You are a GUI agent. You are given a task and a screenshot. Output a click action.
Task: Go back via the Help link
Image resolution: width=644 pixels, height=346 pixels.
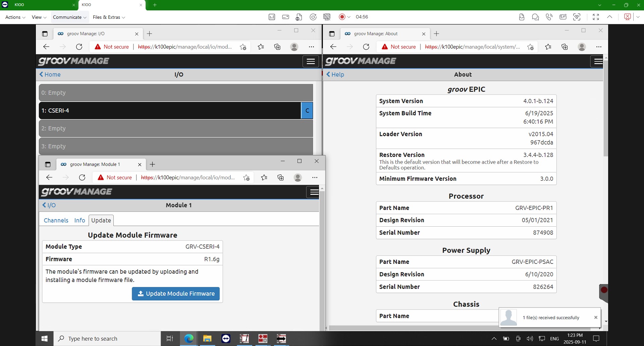[335, 74]
